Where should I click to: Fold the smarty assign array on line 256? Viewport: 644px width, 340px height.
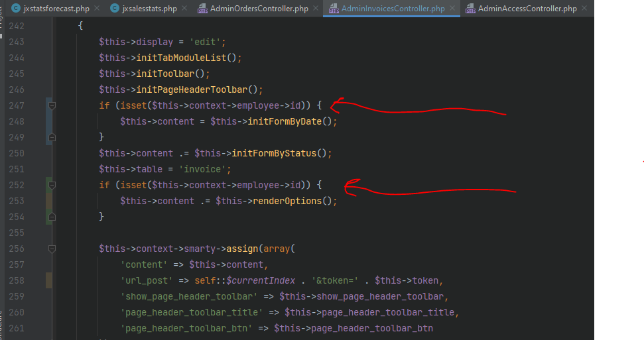pyautogui.click(x=52, y=249)
